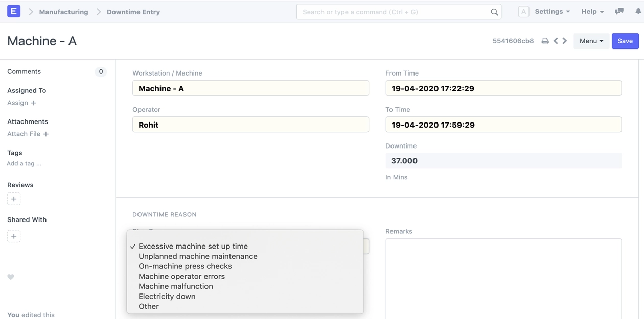Click plus box under Shared With
The height and width of the screenshot is (319, 644).
pyautogui.click(x=14, y=236)
